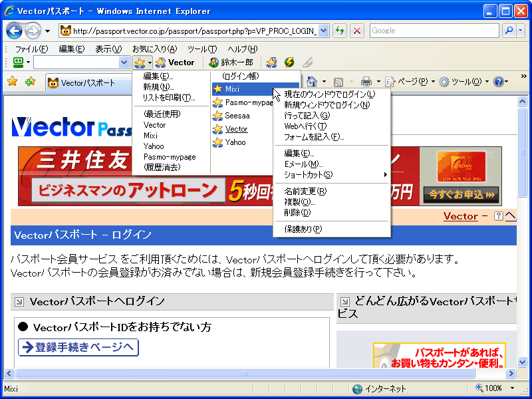
Task: Open the Favorites Center yellow star
Action: click(12, 81)
